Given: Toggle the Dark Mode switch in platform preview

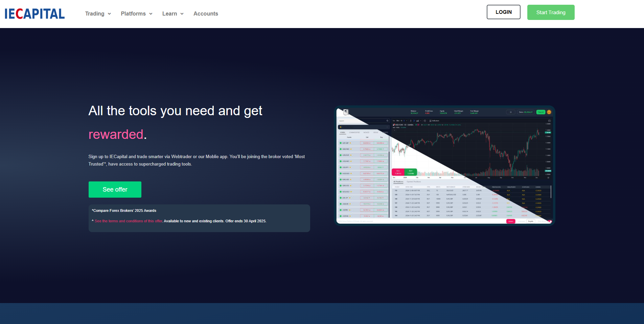Looking at the screenshot, I should pyautogui.click(x=550, y=221).
